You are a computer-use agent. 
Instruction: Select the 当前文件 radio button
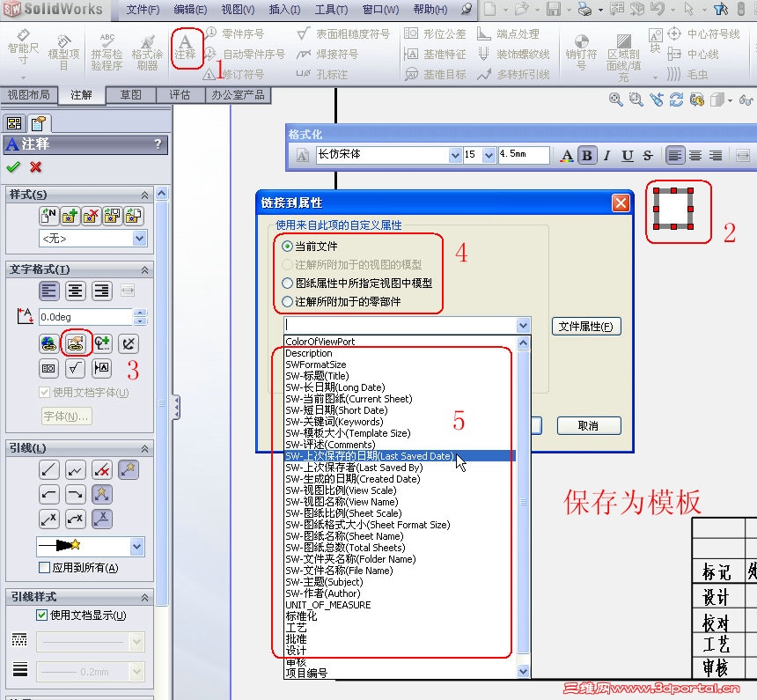[x=287, y=247]
